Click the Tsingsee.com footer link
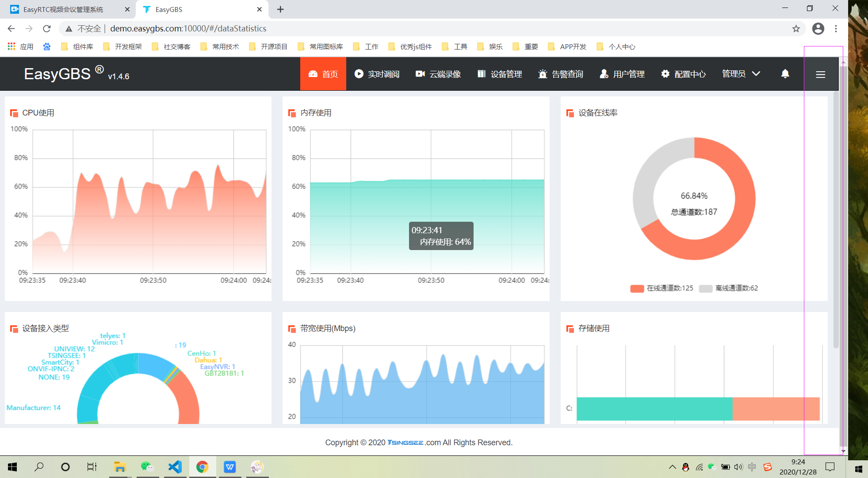Image resolution: width=868 pixels, height=478 pixels. (405, 443)
